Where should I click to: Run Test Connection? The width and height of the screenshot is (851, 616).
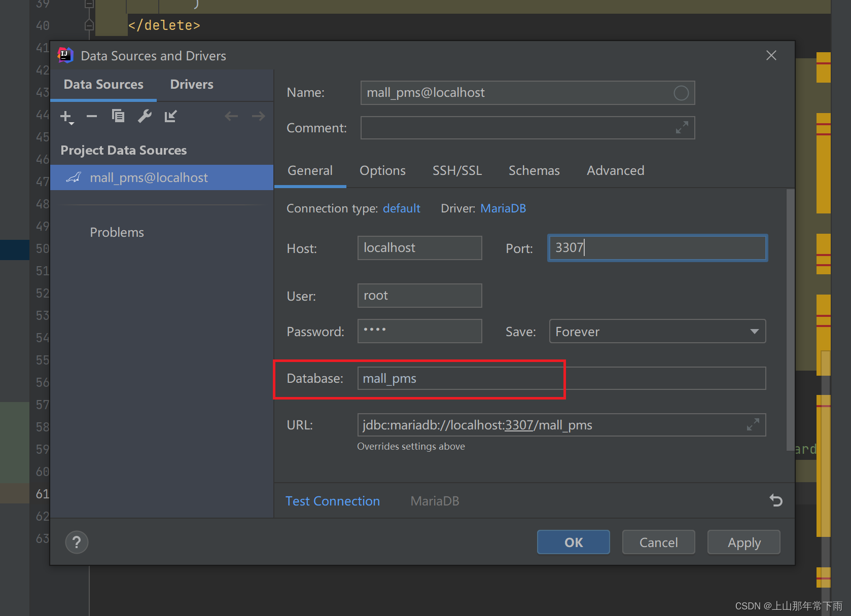pos(333,501)
